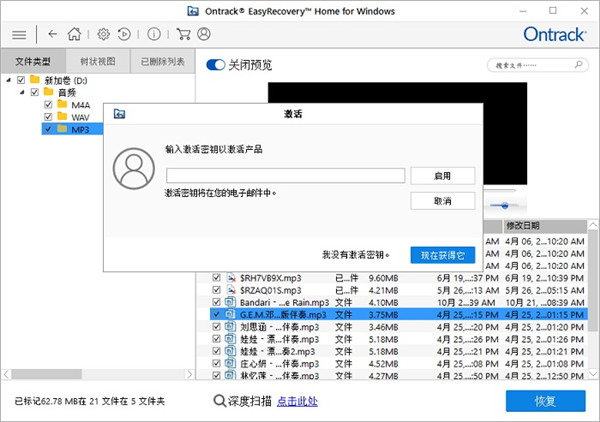
Task: Uncheck the 新加卷 (D:) checkbox
Action: [x=21, y=80]
